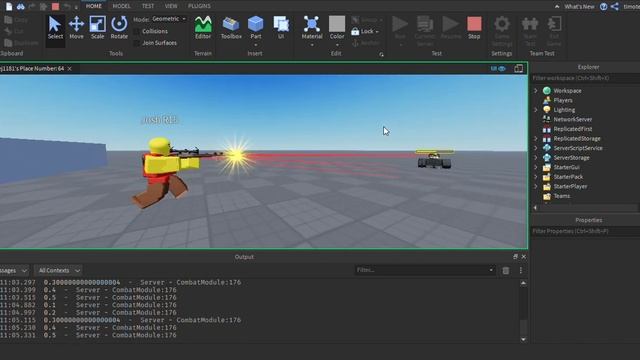Click Game Settings gear icon
Viewport: 640px width, 360px height.
502,24
